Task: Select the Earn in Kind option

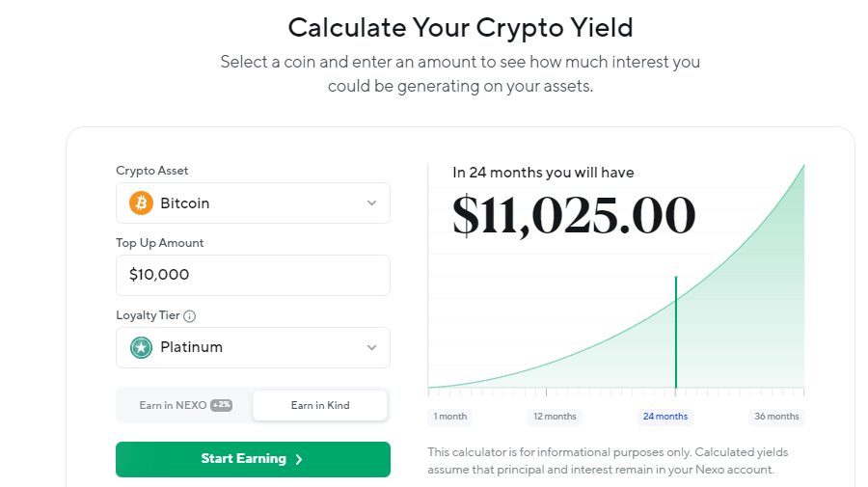Action: (x=320, y=405)
